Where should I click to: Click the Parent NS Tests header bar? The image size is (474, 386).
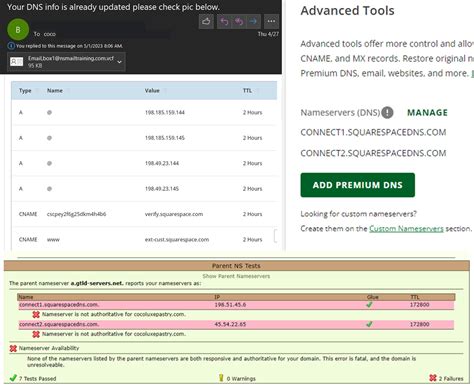coord(236,266)
